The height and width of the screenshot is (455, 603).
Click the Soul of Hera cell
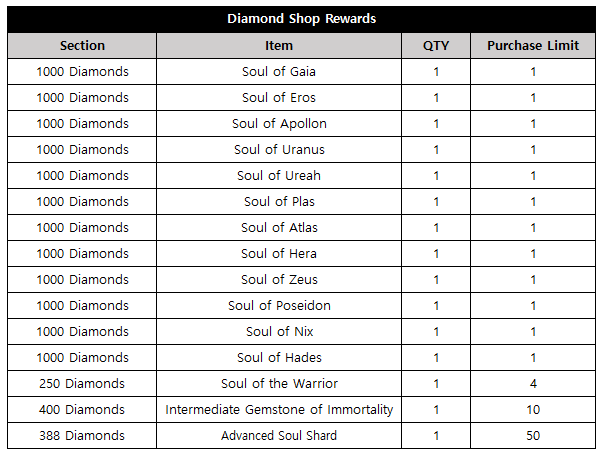(x=279, y=253)
